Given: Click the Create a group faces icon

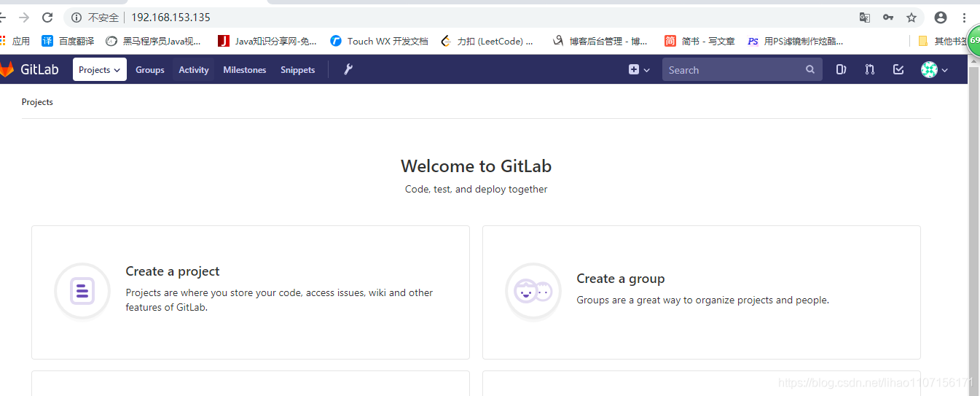Looking at the screenshot, I should (533, 292).
